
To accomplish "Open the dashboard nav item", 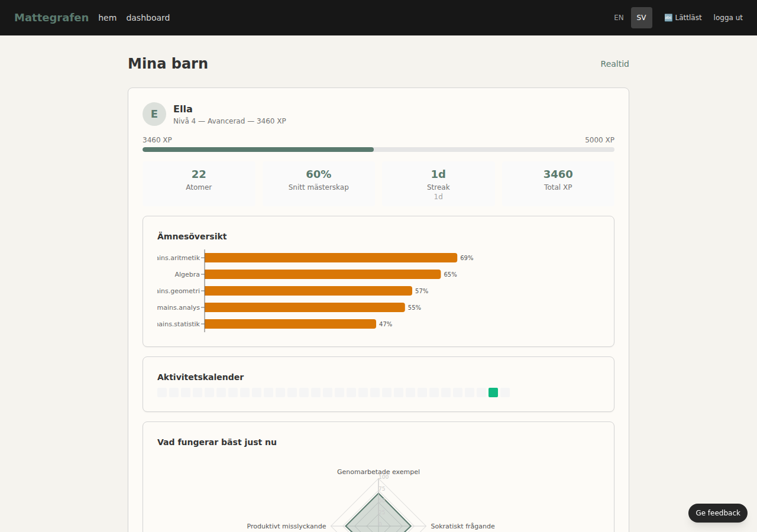I will (x=148, y=18).
